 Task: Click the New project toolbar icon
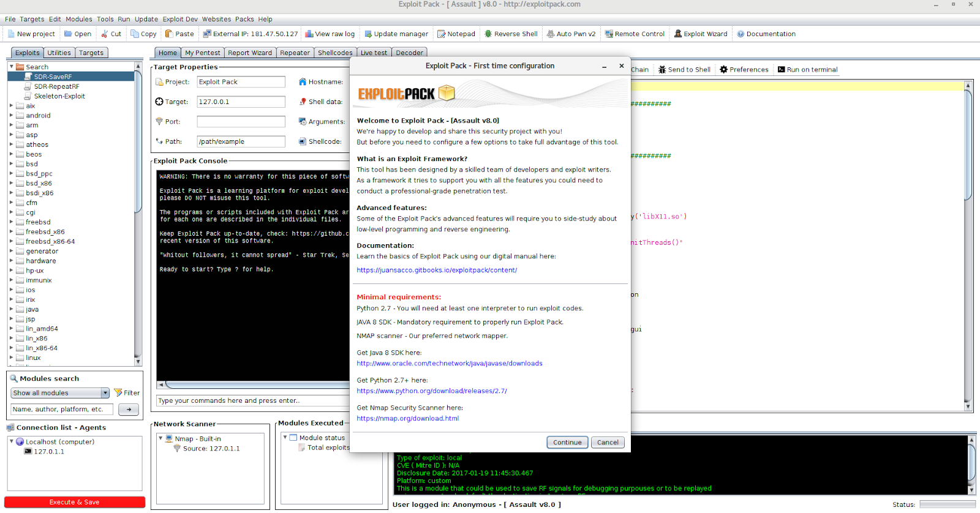click(x=11, y=34)
